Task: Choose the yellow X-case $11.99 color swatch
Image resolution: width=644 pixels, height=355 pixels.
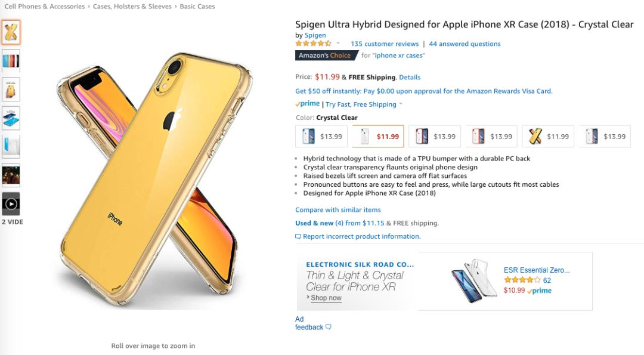Action: coord(548,137)
